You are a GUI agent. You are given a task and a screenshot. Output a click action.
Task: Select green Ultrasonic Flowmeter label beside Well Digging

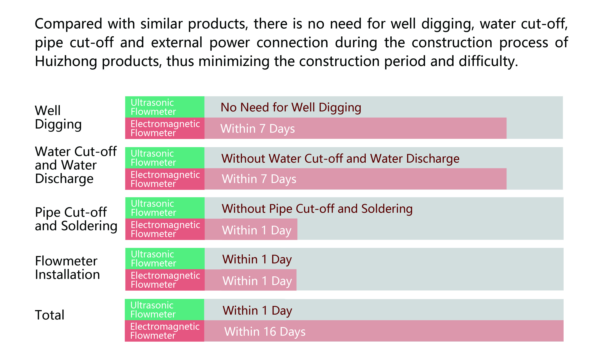[x=165, y=107]
